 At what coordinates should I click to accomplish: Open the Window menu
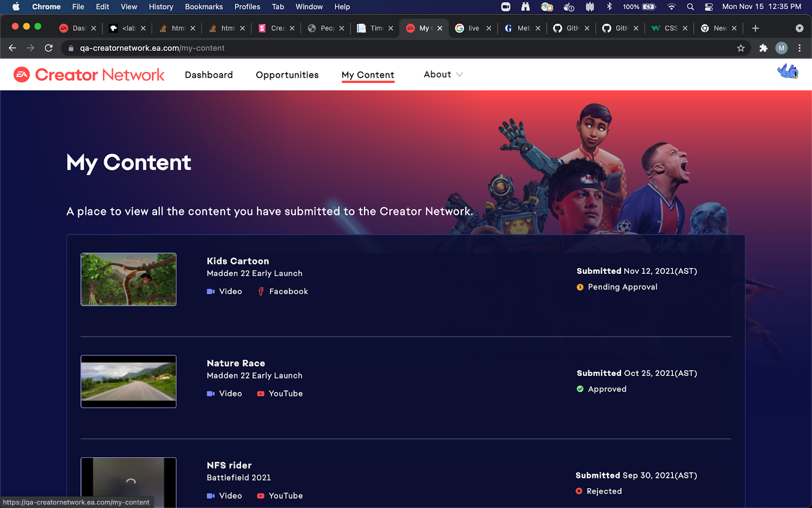click(309, 7)
